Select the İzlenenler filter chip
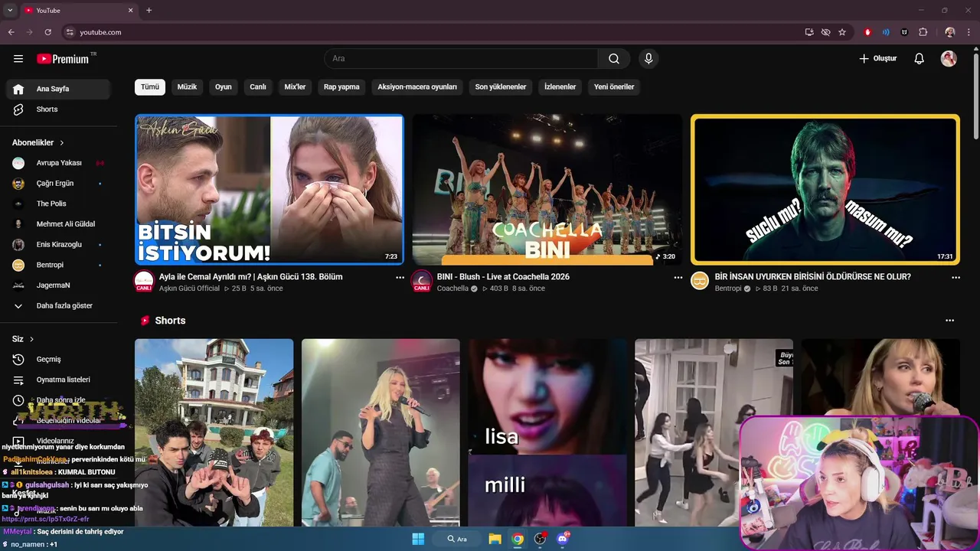Screen dimensions: 980x551 (560, 86)
